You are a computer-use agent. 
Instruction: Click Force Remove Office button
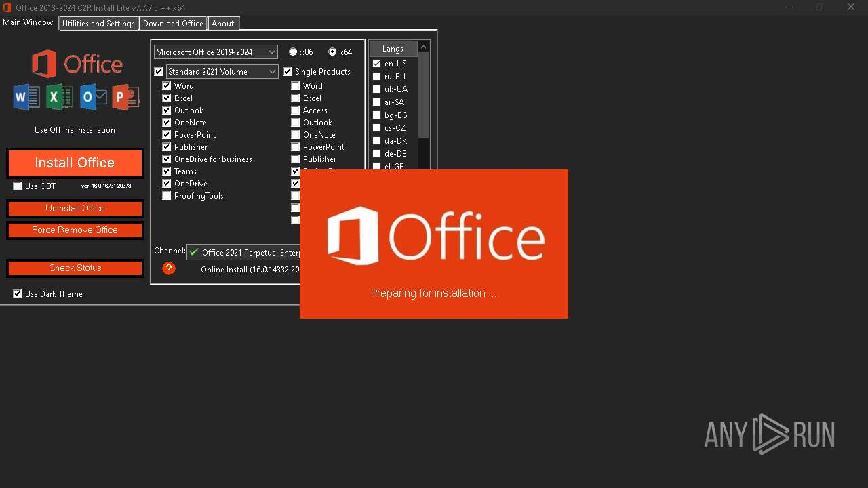point(75,230)
